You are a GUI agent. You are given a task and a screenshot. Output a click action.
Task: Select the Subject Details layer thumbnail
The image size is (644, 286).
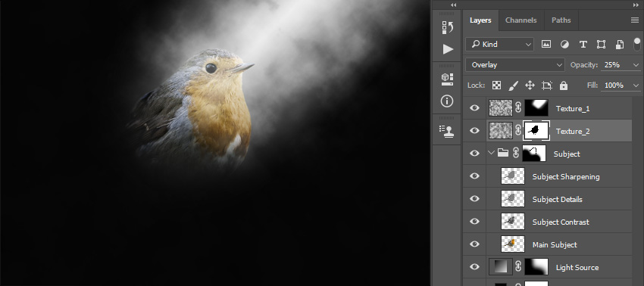pyautogui.click(x=513, y=198)
